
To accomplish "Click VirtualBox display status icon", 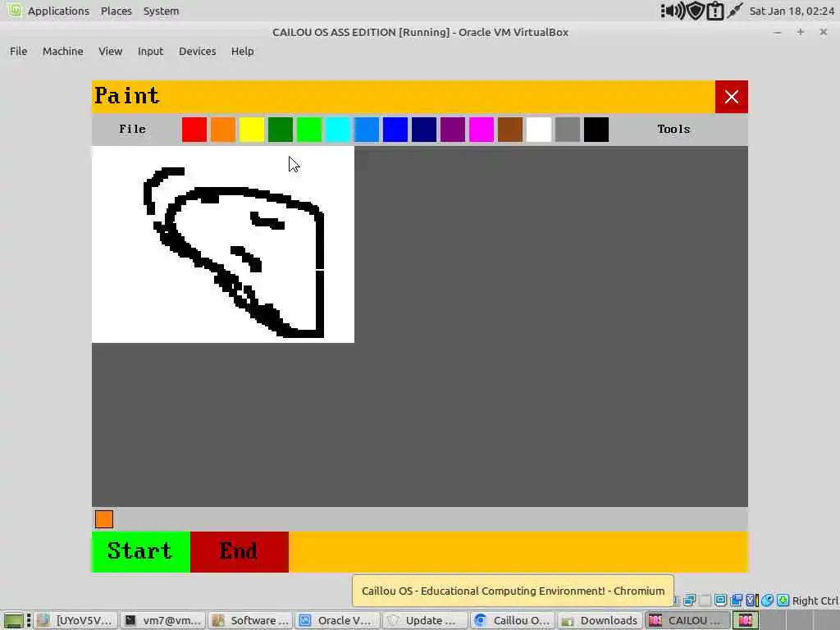I will (x=720, y=600).
